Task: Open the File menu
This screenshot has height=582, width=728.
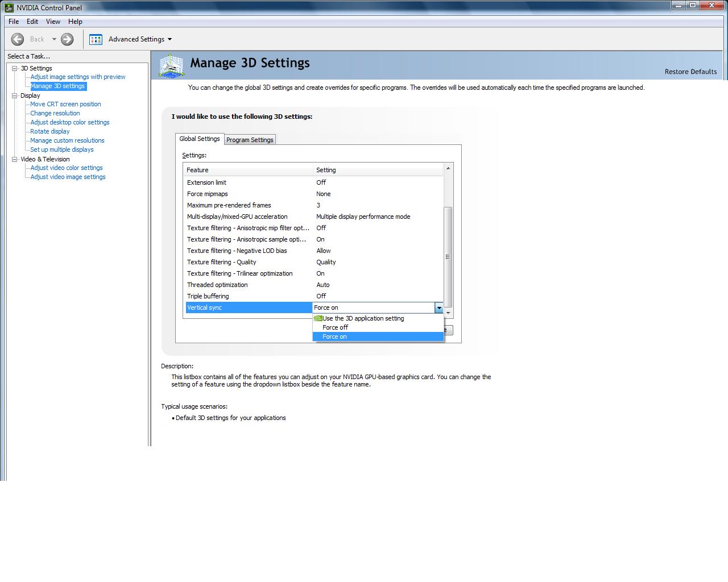Action: coord(14,22)
